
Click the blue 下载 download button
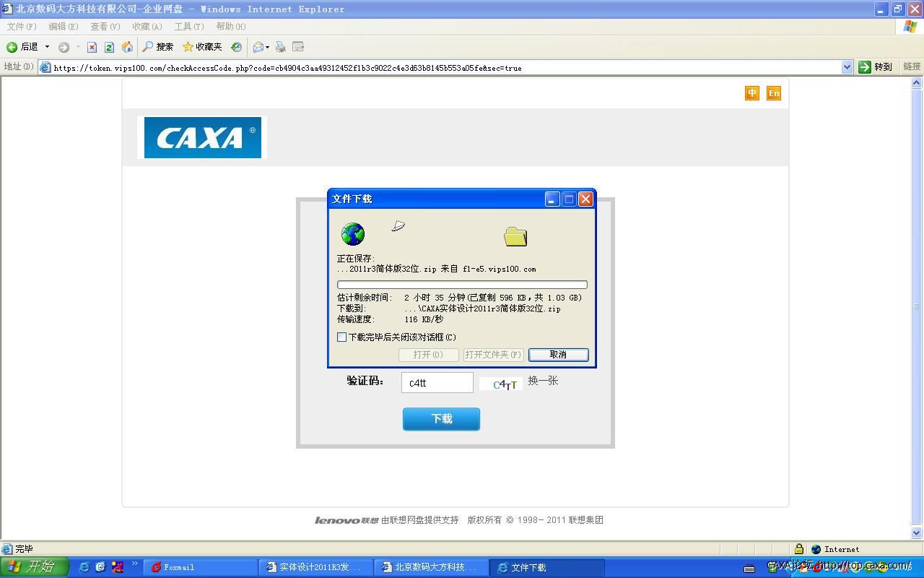[441, 419]
